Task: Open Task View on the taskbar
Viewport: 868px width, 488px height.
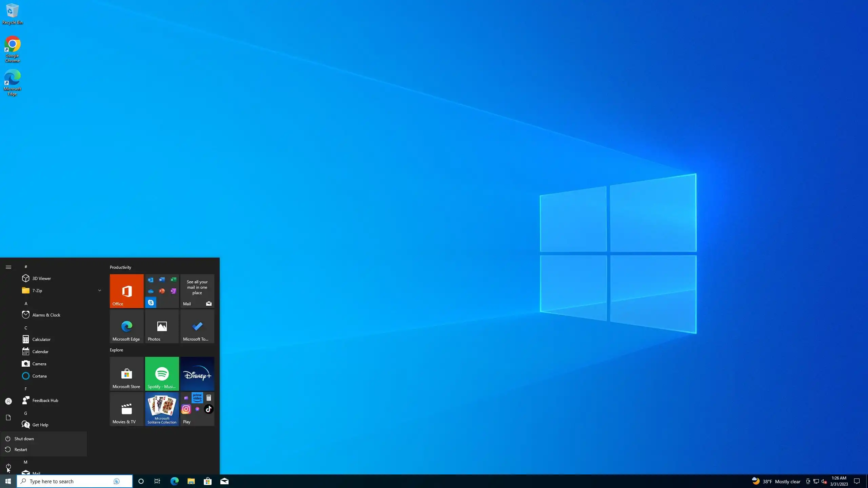Action: click(157, 481)
